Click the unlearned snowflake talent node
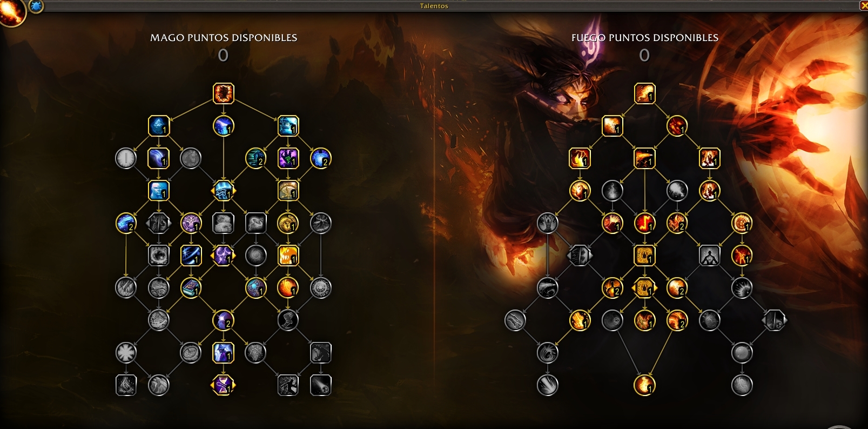The image size is (868, 429). [x=126, y=353]
